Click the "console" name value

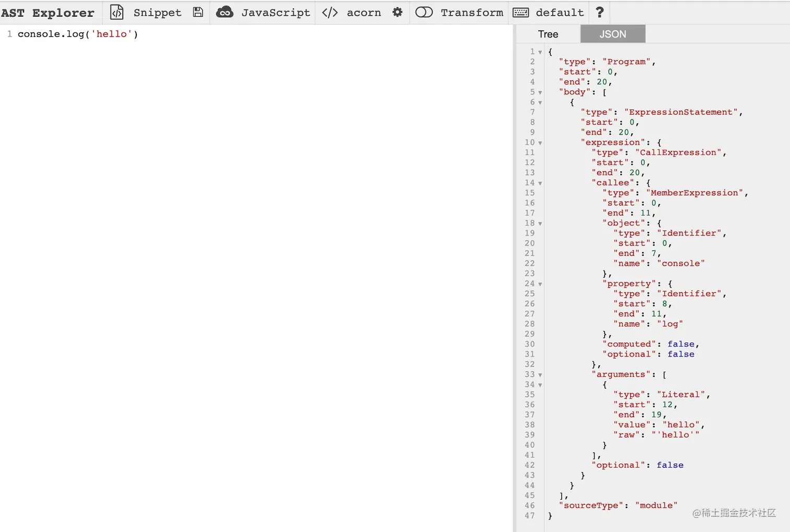pyautogui.click(x=681, y=263)
